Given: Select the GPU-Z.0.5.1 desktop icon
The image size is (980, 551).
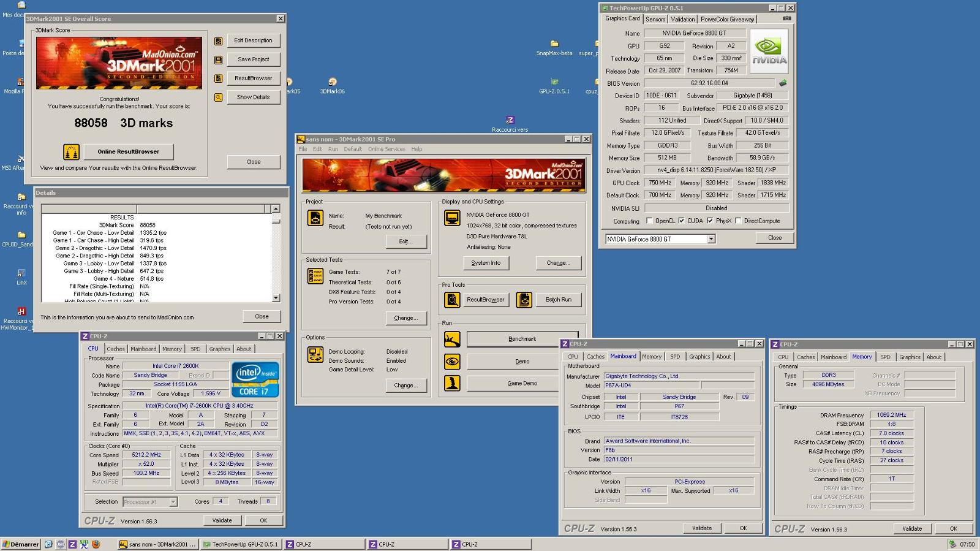Looking at the screenshot, I should [x=554, y=85].
